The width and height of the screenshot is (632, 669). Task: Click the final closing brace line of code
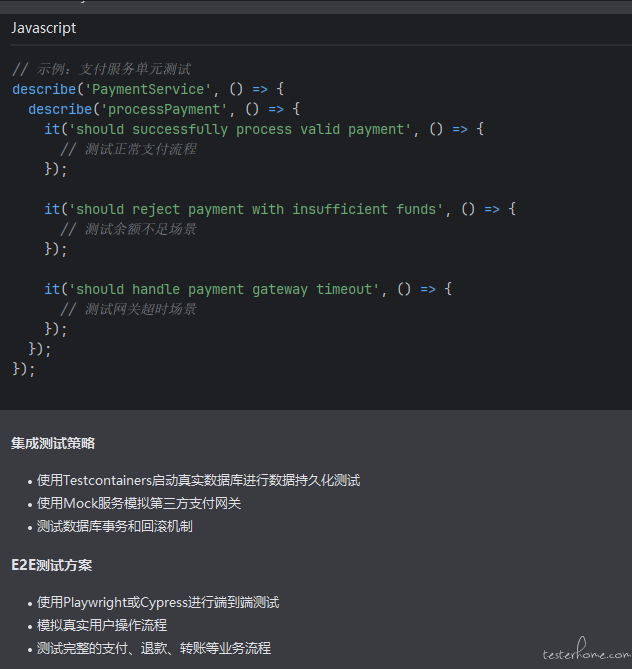23,369
